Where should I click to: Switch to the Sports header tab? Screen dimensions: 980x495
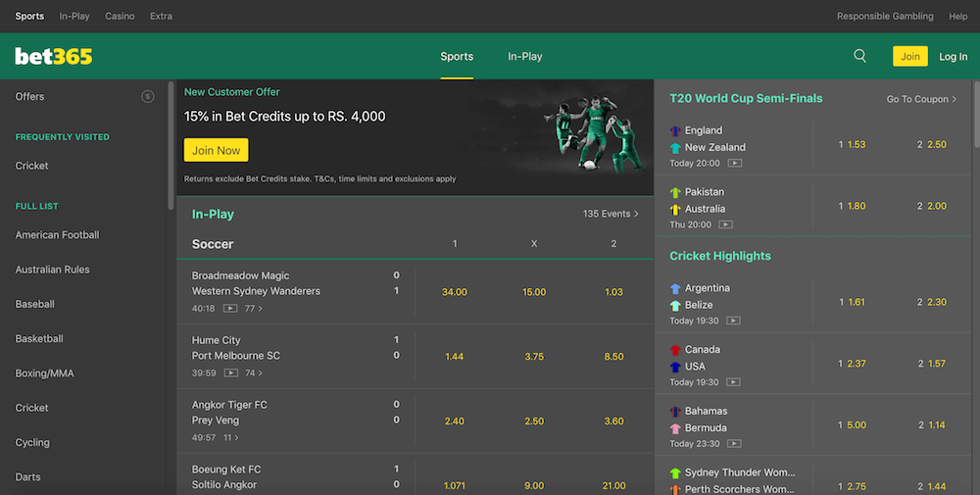457,56
